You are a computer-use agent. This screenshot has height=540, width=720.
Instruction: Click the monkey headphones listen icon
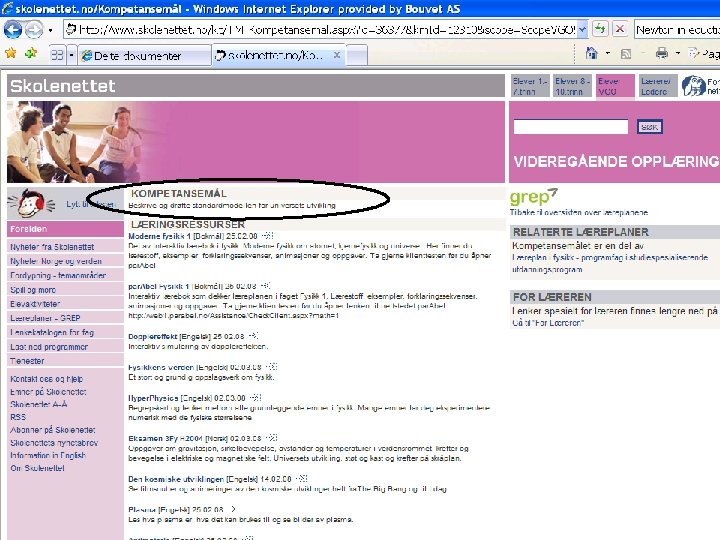tap(31, 203)
